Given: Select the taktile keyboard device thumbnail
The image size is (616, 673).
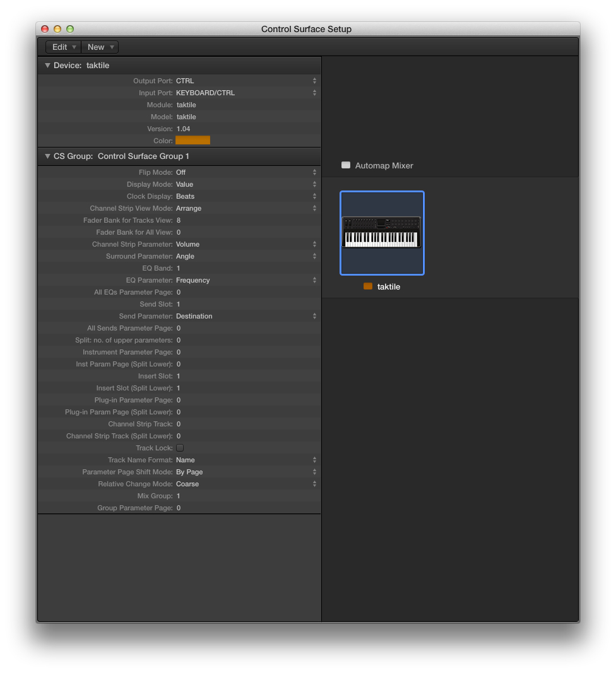Looking at the screenshot, I should coord(382,233).
